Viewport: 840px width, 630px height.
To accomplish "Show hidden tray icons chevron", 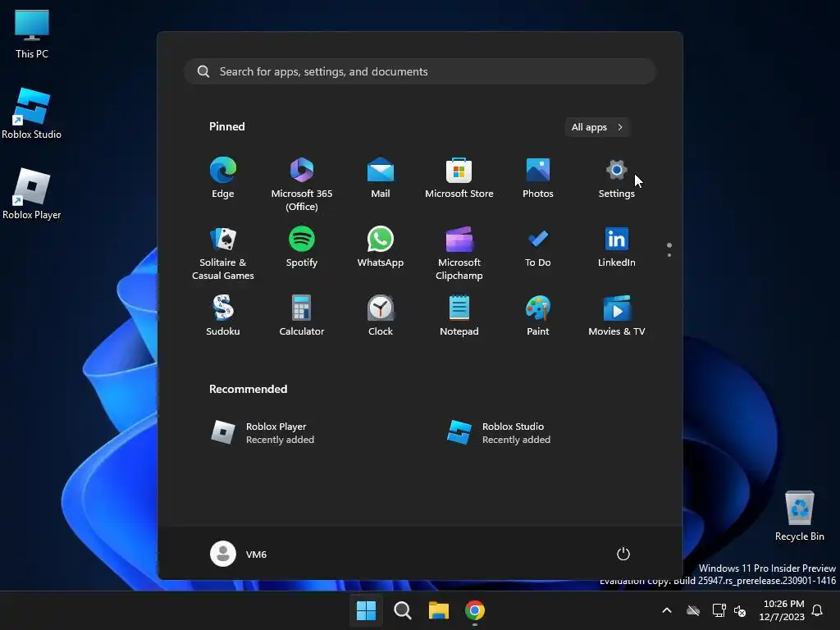I will tap(667, 610).
